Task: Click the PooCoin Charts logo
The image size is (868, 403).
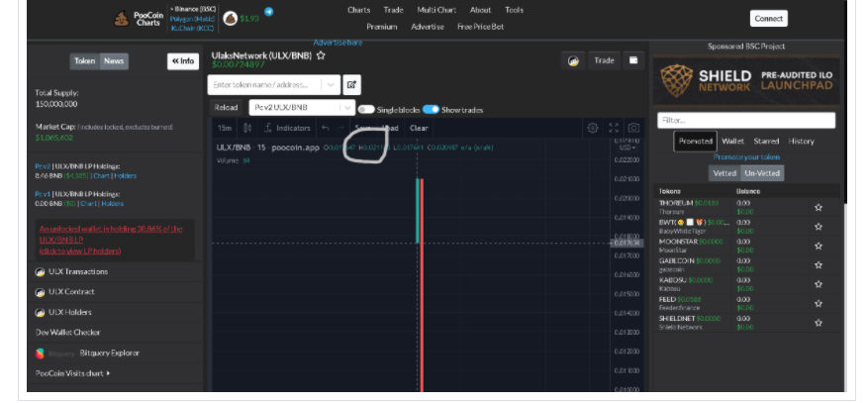Action: pyautogui.click(x=139, y=19)
